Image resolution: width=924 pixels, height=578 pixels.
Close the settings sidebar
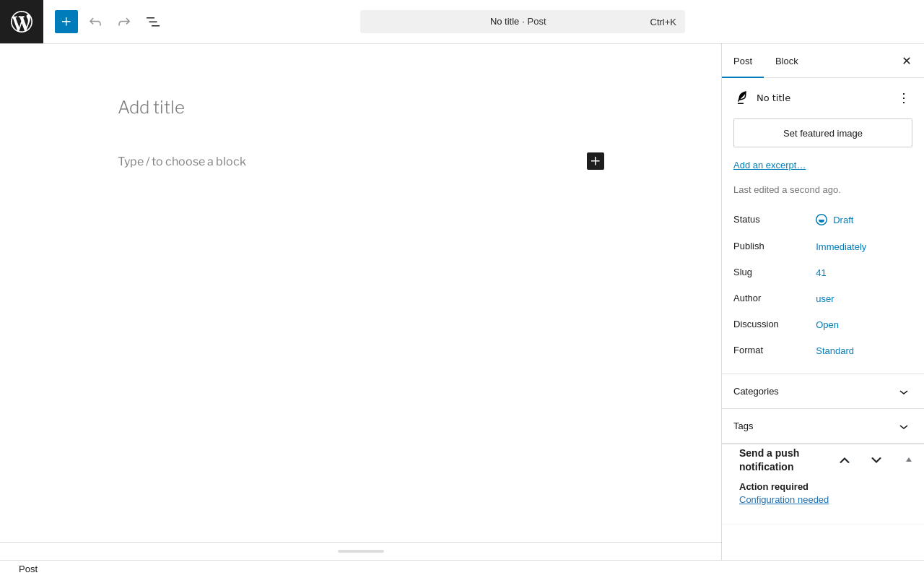907,61
